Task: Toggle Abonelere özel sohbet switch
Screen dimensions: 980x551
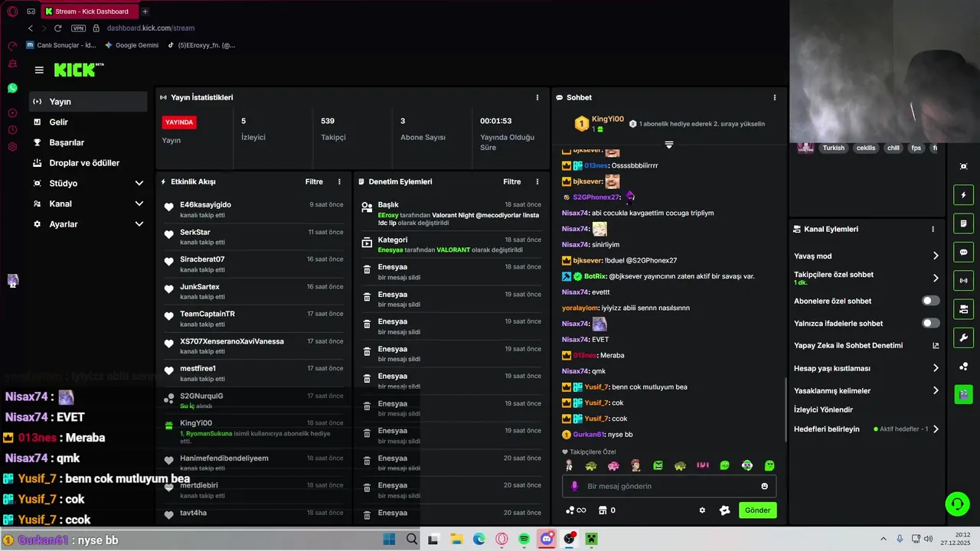Action: [930, 301]
